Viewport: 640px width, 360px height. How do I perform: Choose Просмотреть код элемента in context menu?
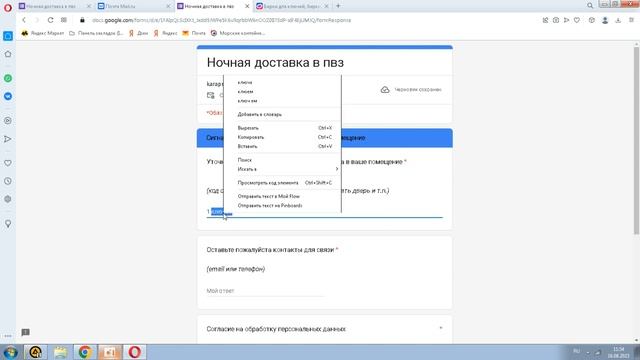click(x=282, y=183)
